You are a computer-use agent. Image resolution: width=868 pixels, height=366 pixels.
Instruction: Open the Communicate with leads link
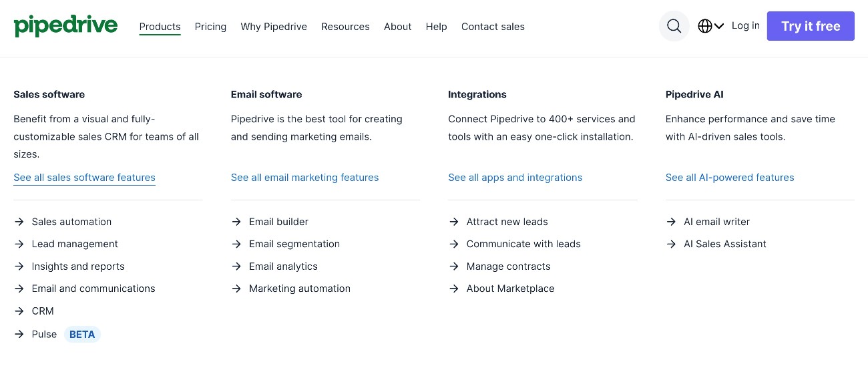click(x=523, y=244)
